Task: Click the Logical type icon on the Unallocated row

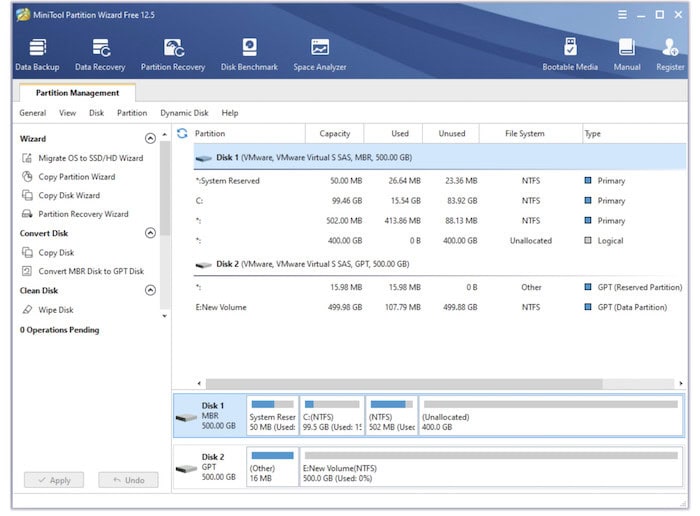Action: [x=588, y=241]
